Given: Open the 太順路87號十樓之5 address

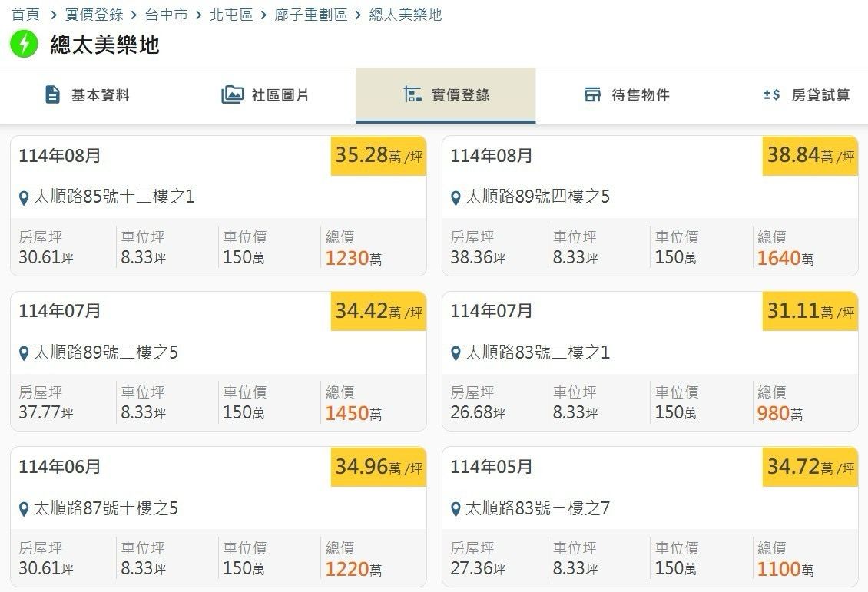Looking at the screenshot, I should 105,508.
